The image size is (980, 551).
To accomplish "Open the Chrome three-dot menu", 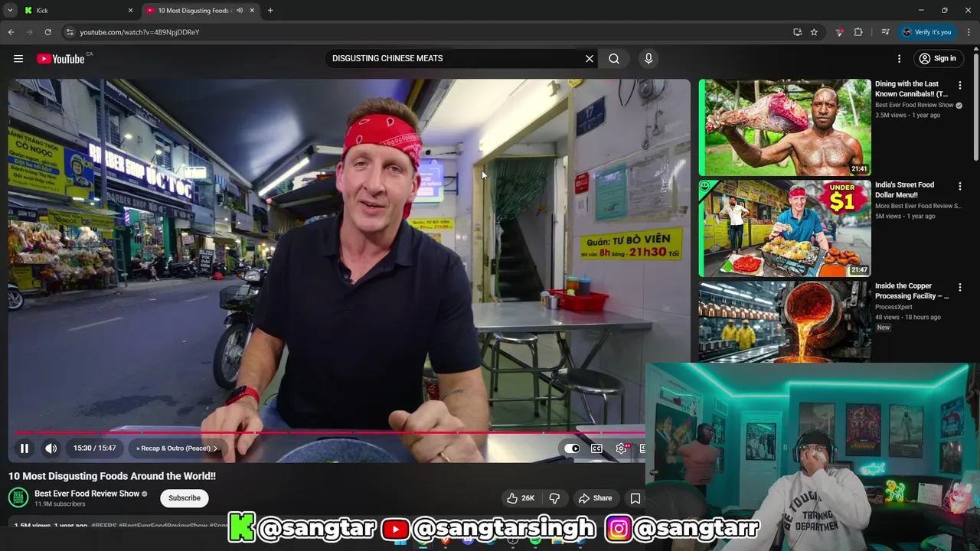I will coord(969,32).
